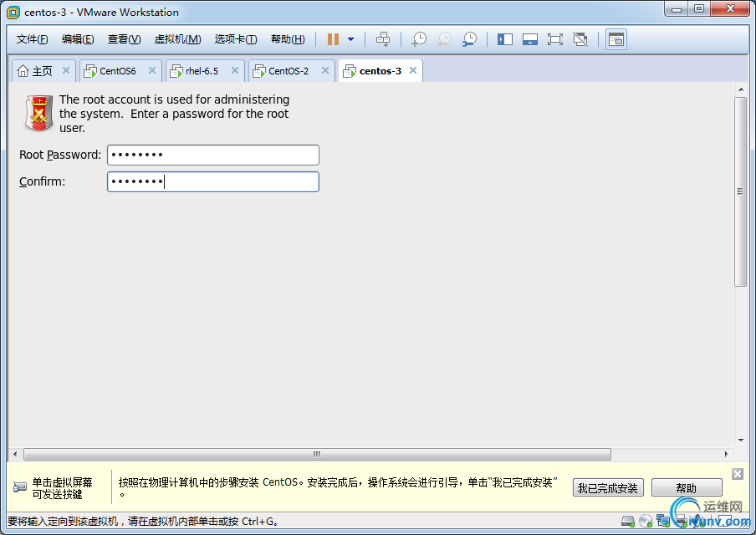
Task: Toggle the library sidebar view icon
Action: [x=505, y=39]
